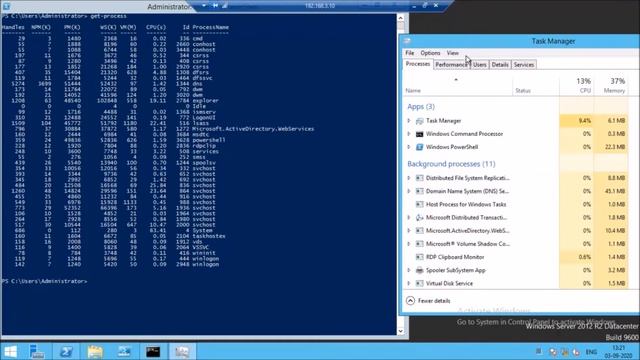
Task: Switch to the Performance tab
Action: 451,64
